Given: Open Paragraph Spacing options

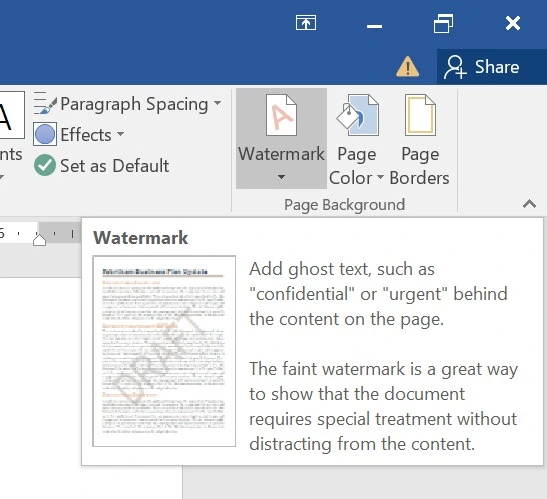Looking at the screenshot, I should 128,104.
